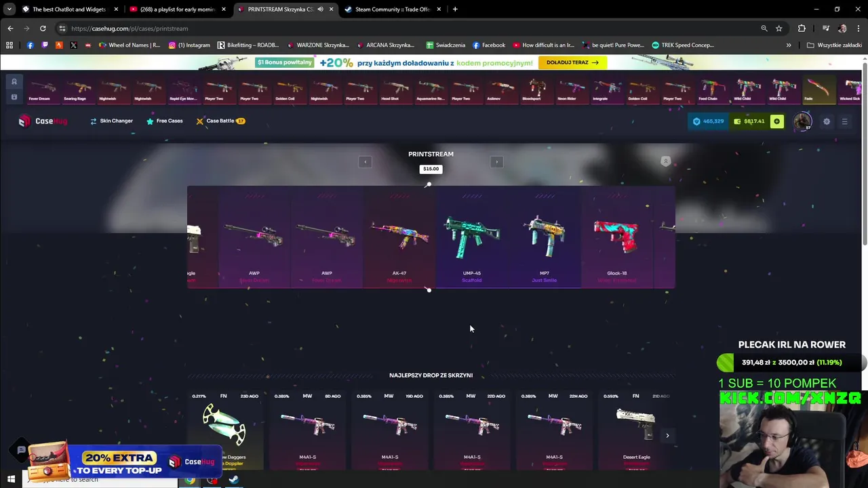
Task: Open Facebook icon bookmark at bar start
Action: pos(30,45)
